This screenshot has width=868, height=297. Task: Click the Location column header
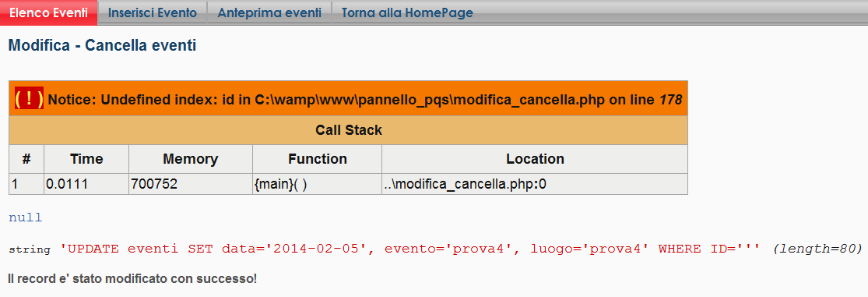click(x=535, y=159)
